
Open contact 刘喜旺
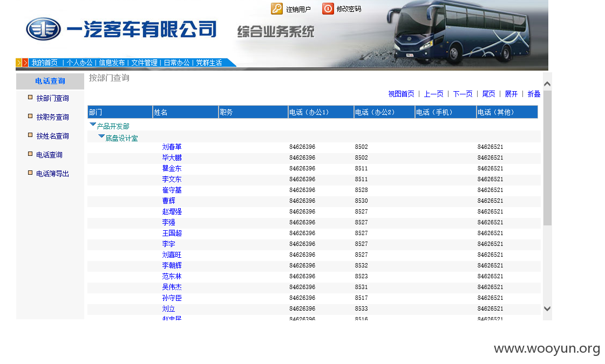(x=172, y=255)
